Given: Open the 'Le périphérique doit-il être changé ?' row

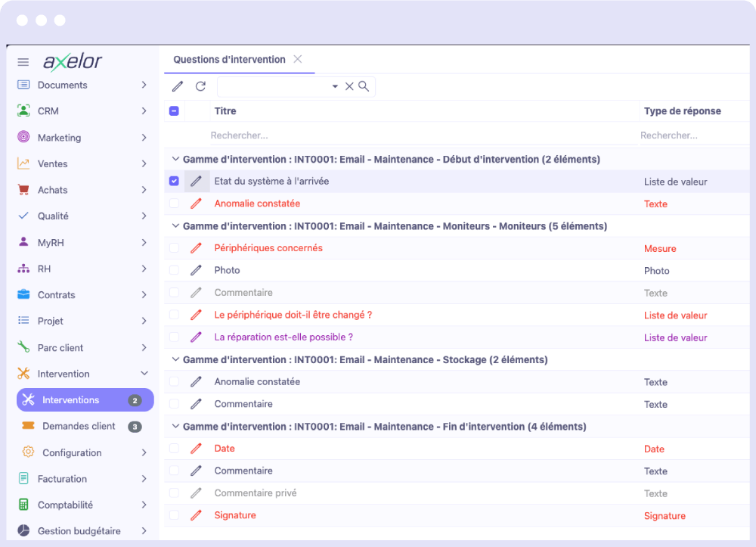Looking at the screenshot, I should pos(293,315).
